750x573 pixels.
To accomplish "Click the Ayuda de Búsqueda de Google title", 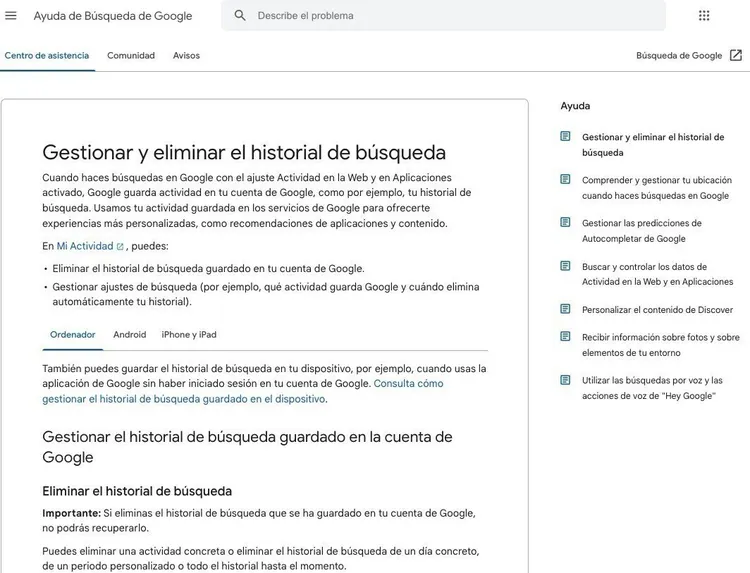I will point(113,16).
